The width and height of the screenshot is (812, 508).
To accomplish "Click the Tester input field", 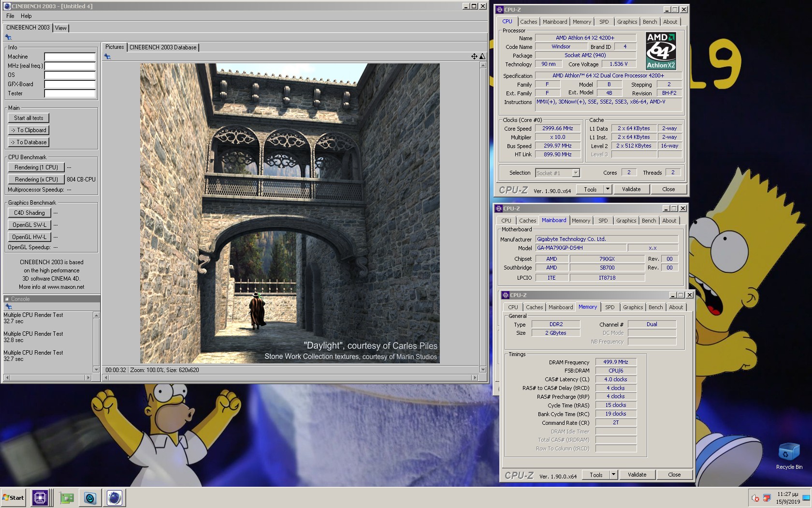I will [x=70, y=93].
